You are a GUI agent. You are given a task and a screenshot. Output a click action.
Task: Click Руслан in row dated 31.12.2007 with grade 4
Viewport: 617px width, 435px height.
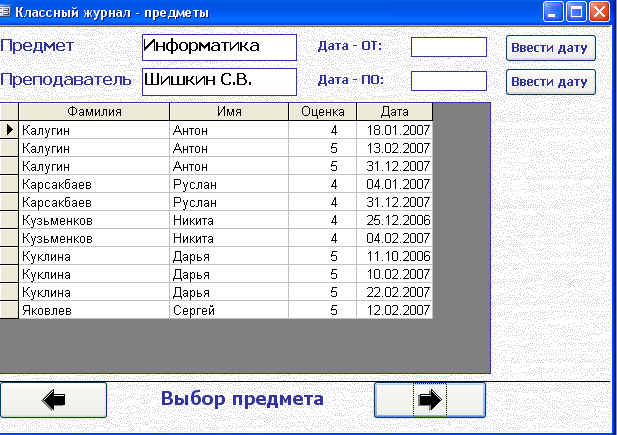(229, 202)
